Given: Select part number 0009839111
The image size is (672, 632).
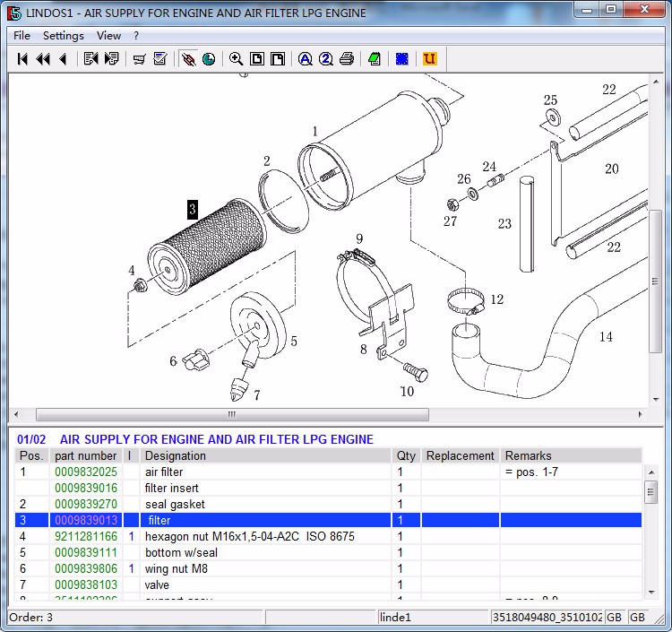Looking at the screenshot, I should pos(86,553).
